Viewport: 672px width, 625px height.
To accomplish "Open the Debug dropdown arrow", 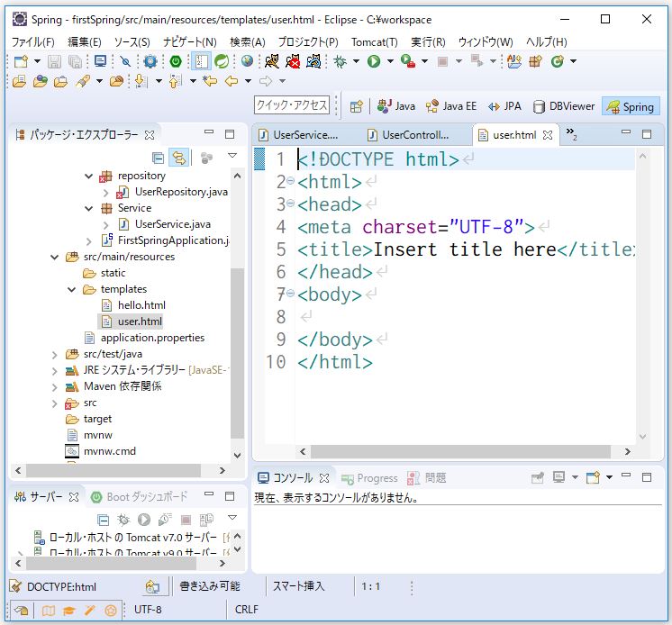I will click(x=356, y=61).
